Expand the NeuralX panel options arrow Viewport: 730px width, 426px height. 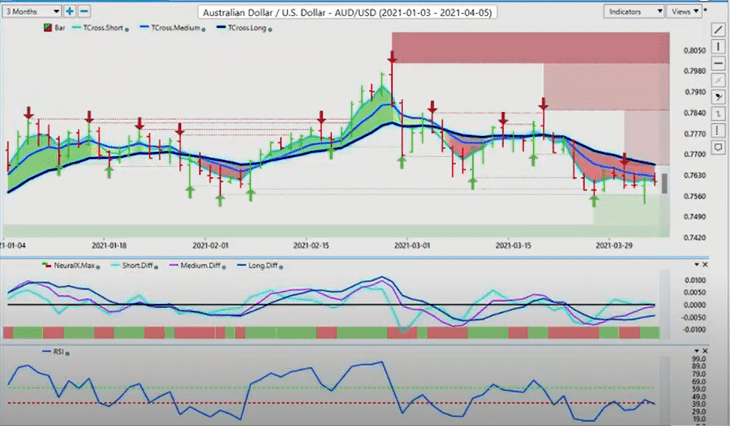[x=697, y=264]
